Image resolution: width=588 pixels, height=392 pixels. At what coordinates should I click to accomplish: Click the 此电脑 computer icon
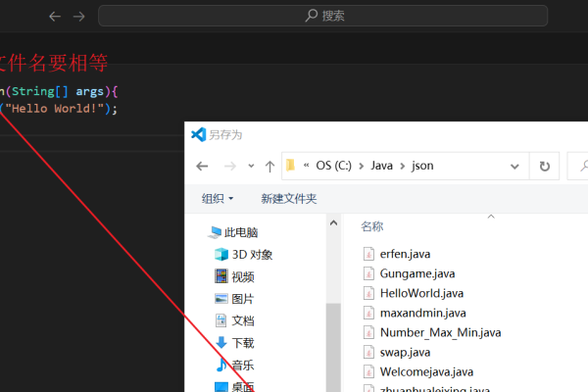[x=215, y=232]
